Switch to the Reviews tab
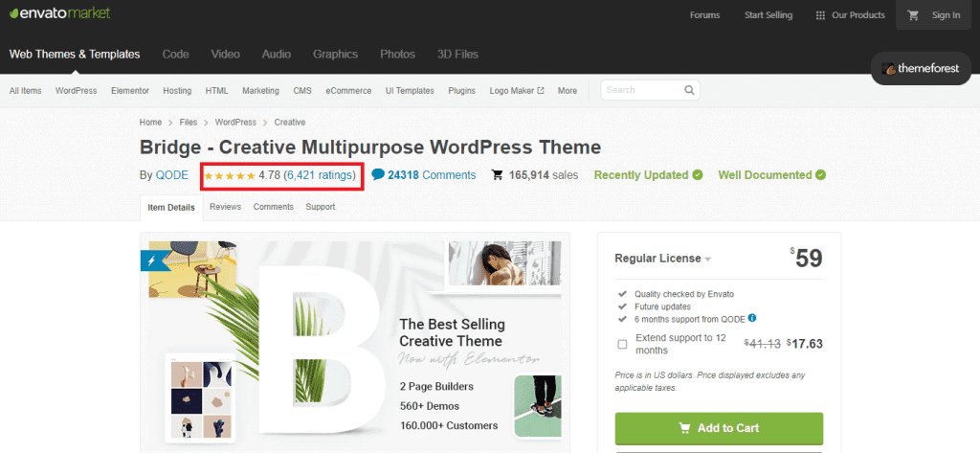 point(226,207)
